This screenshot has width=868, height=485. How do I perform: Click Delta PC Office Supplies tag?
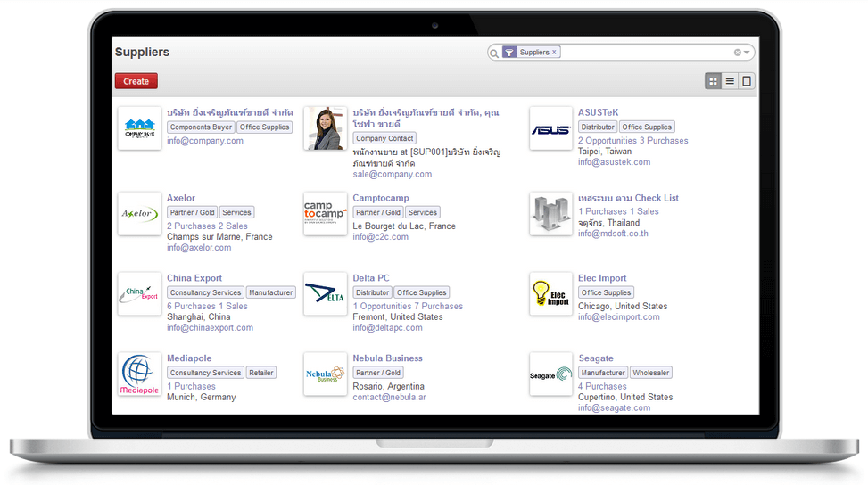422,292
